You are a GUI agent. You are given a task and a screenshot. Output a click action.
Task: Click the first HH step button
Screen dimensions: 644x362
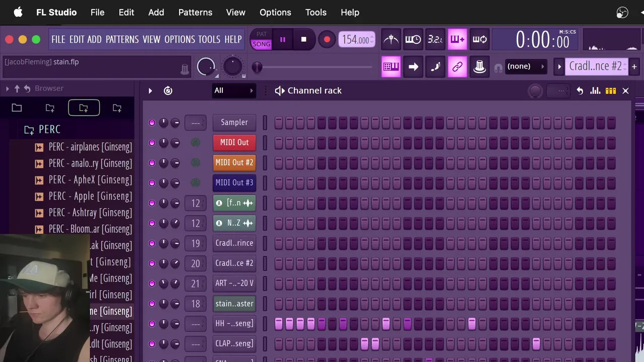point(279,324)
